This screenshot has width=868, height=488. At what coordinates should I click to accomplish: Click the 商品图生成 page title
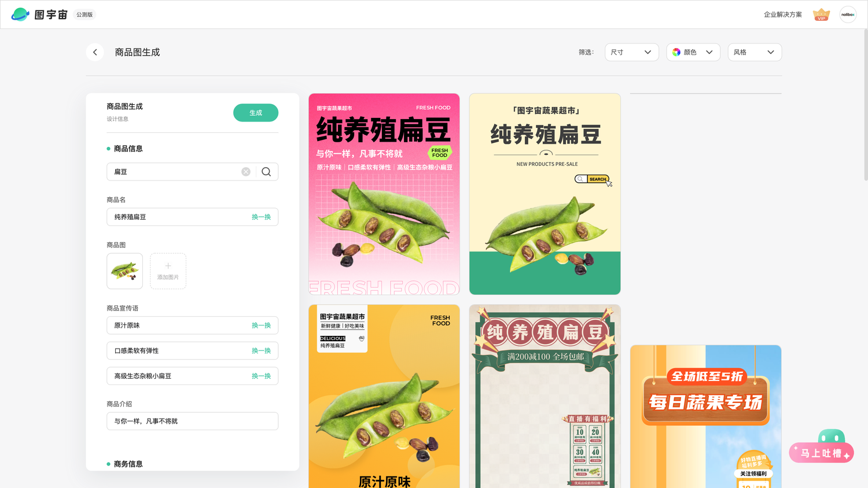point(137,52)
